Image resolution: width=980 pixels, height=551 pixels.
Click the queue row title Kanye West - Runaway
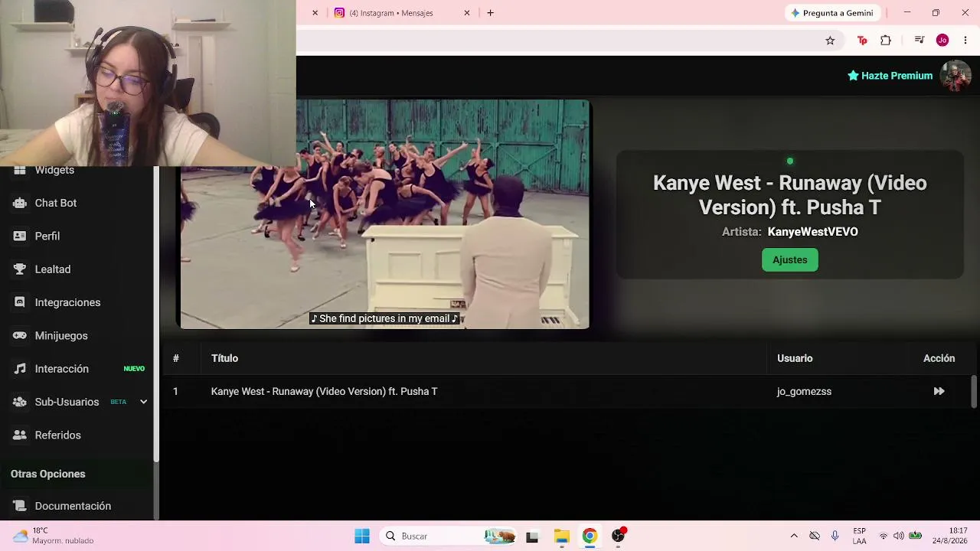coord(324,391)
